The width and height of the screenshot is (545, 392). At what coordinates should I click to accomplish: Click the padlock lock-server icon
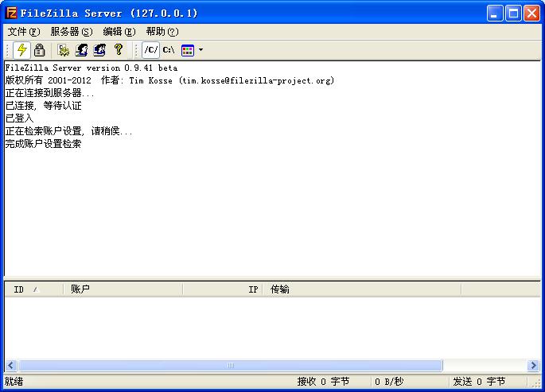pyautogui.click(x=39, y=50)
